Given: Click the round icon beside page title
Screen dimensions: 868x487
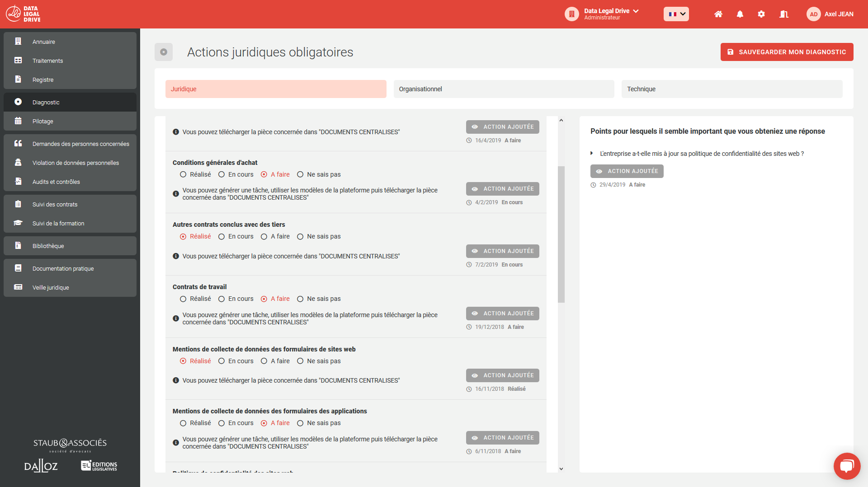Looking at the screenshot, I should pos(164,52).
